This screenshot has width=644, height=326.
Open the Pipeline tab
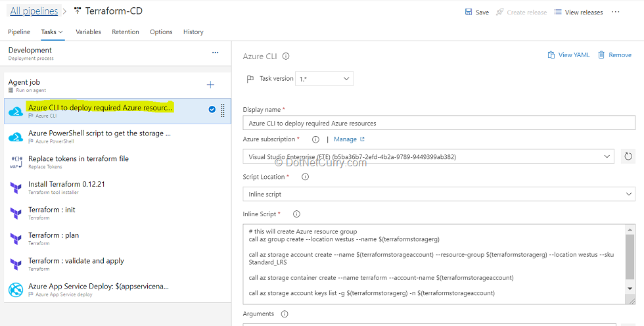tap(19, 32)
